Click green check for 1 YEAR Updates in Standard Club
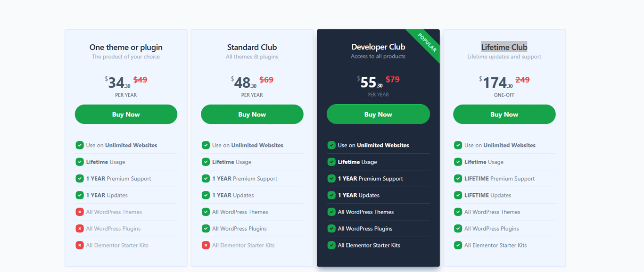This screenshot has height=272, width=644. tap(206, 195)
